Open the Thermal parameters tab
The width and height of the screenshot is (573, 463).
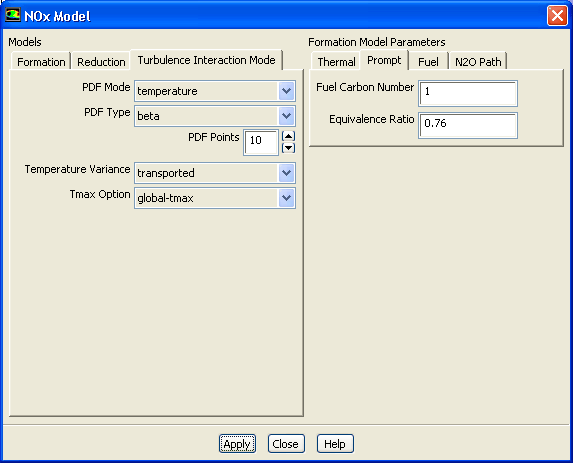336,62
